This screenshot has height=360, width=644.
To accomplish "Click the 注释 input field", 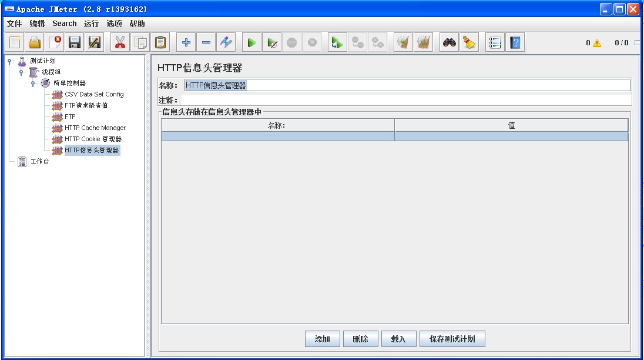I will tap(407, 100).
